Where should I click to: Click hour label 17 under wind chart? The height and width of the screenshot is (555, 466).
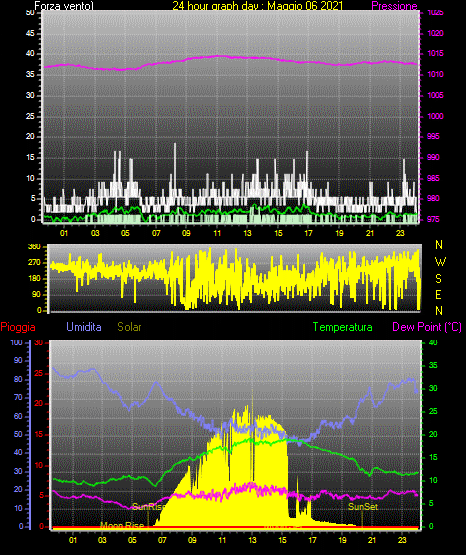click(309, 233)
